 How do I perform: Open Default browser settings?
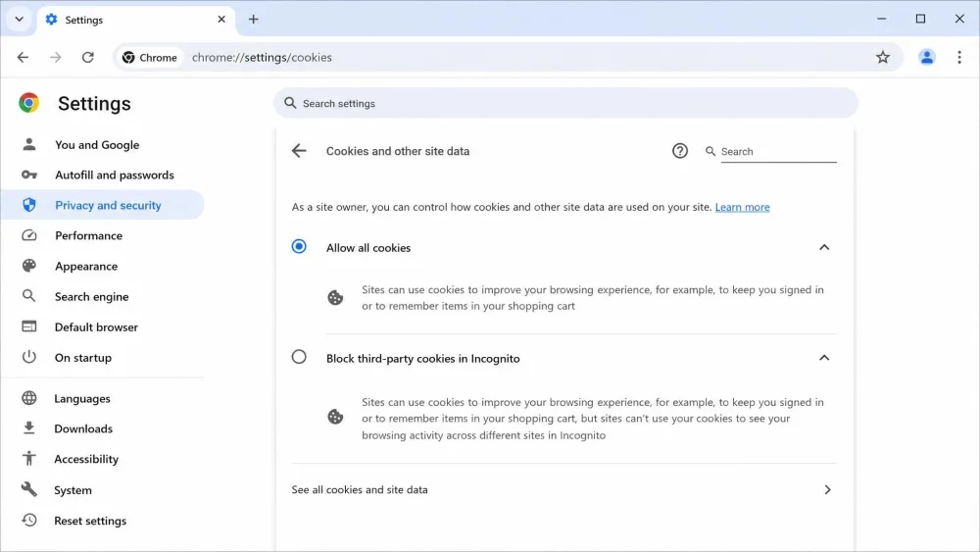pyautogui.click(x=96, y=327)
